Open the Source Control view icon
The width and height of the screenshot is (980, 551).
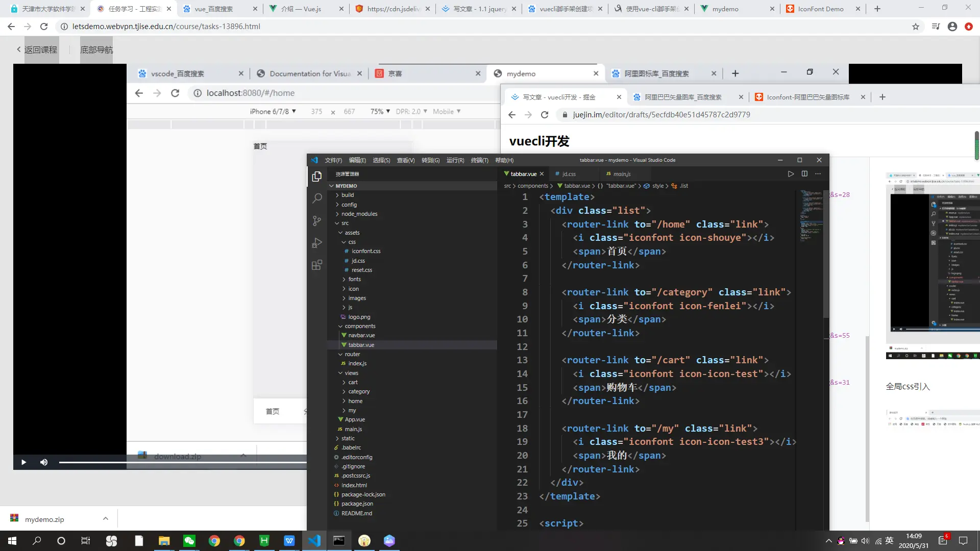[317, 221]
